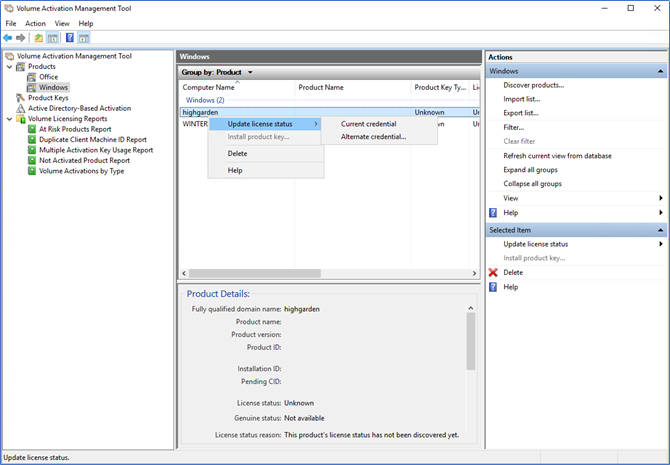The height and width of the screenshot is (465, 670).
Task: Choose Delete in the context menu
Action: 265,153
